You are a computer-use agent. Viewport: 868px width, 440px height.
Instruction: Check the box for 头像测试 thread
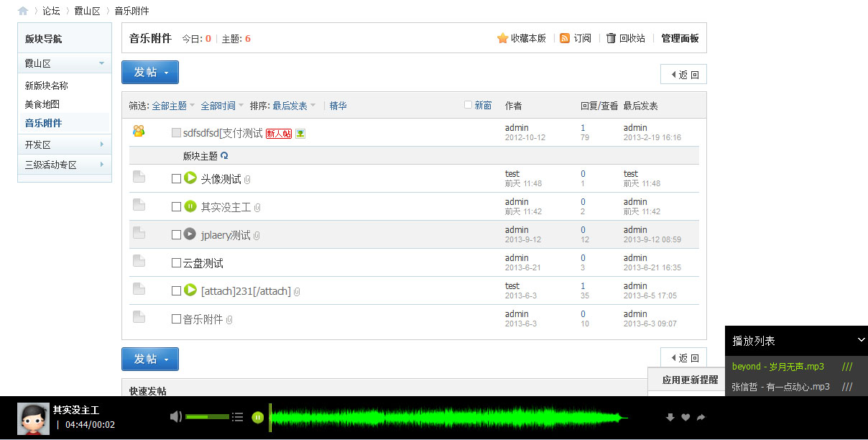[x=176, y=179]
